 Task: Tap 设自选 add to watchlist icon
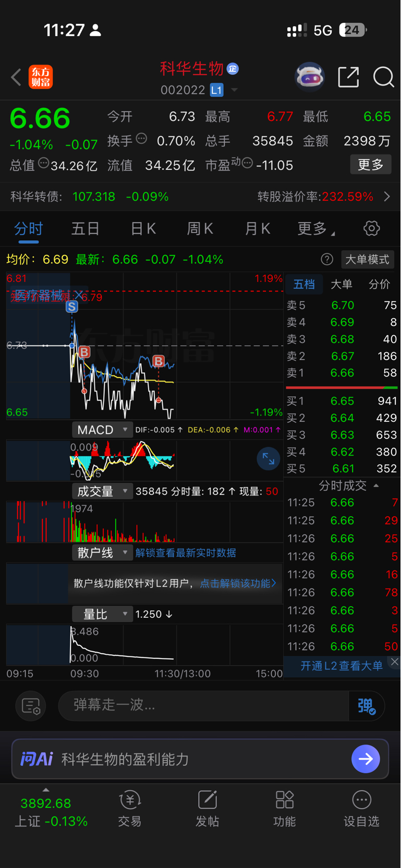click(x=361, y=809)
